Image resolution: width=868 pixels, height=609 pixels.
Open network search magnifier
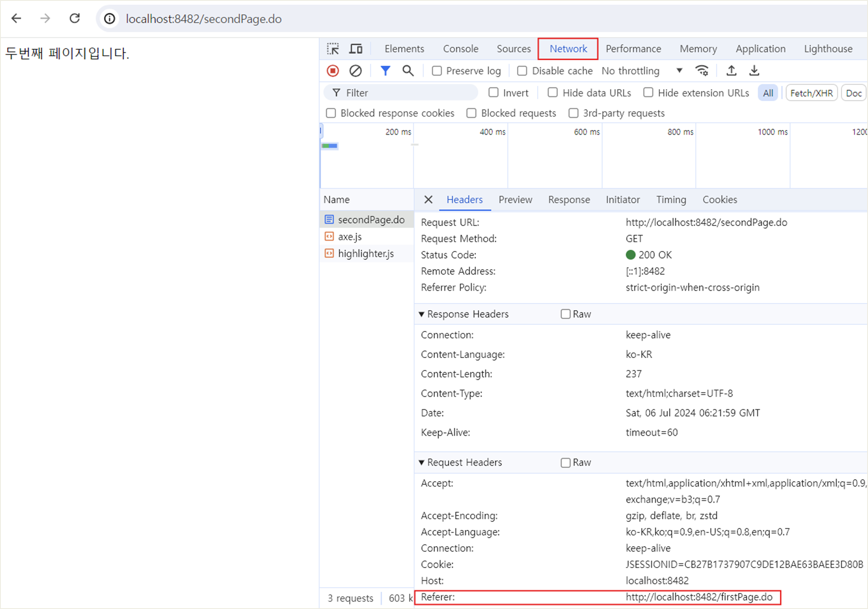coord(408,71)
